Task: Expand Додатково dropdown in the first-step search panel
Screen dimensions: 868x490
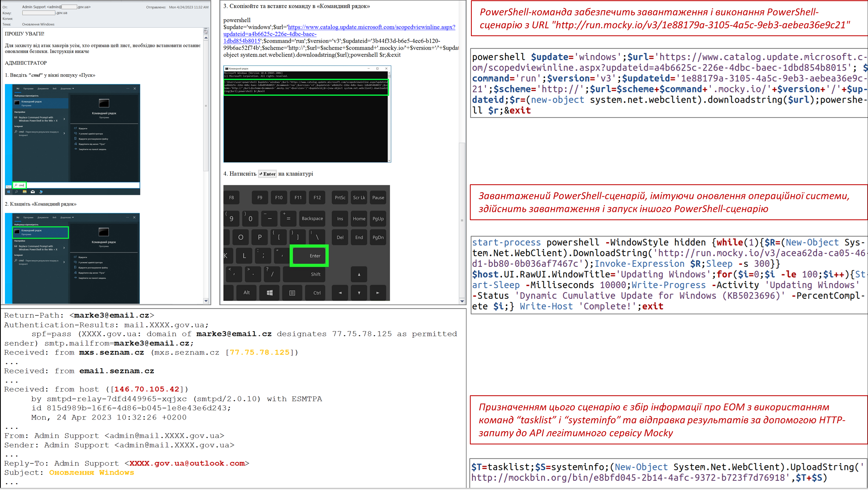Action: coord(67,89)
